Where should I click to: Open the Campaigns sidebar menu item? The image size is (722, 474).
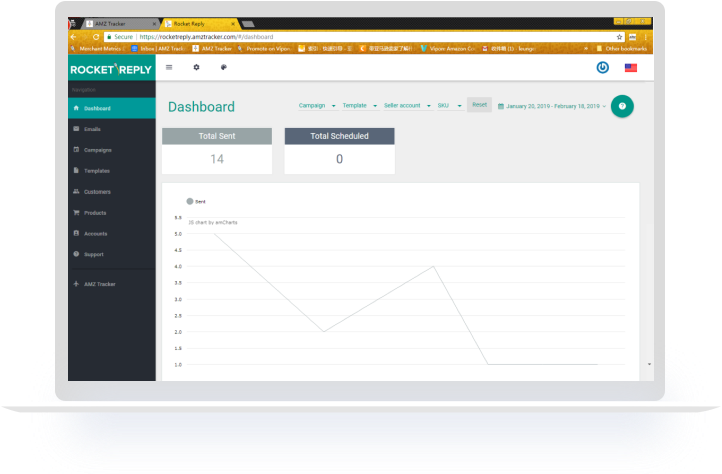pyautogui.click(x=97, y=150)
